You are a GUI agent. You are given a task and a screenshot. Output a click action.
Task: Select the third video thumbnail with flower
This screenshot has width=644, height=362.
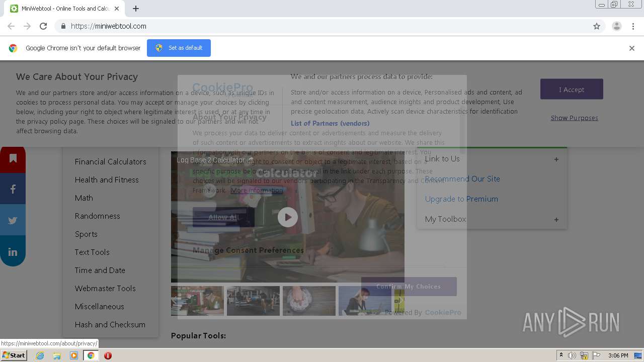(x=309, y=301)
